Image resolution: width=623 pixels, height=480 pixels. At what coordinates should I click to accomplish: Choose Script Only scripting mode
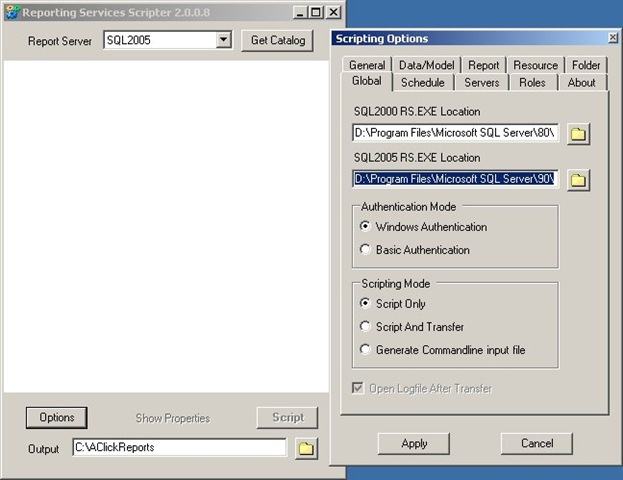click(365, 303)
